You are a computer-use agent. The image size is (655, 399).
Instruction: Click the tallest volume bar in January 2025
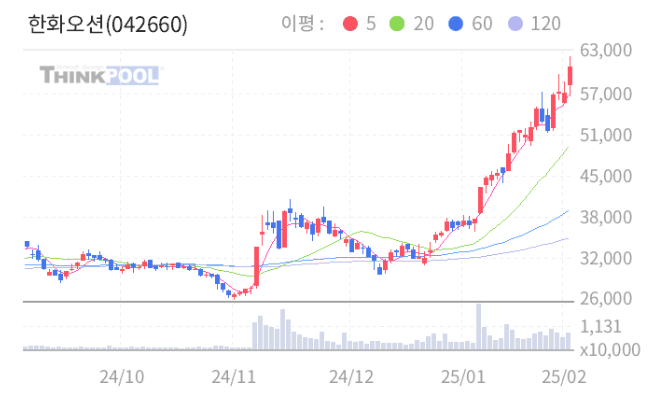pos(478,327)
